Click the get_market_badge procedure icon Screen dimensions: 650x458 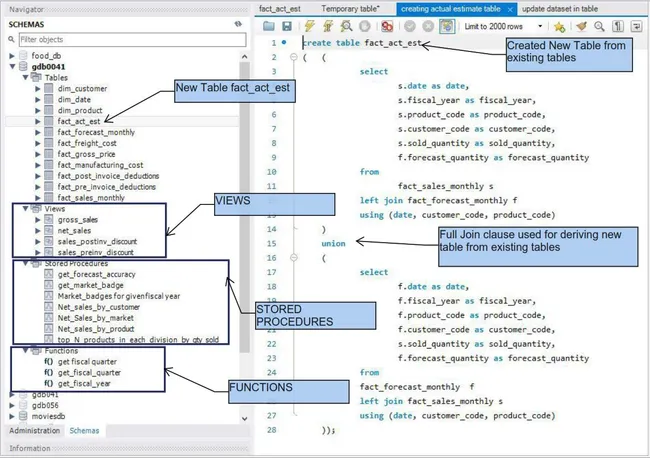tap(49, 285)
